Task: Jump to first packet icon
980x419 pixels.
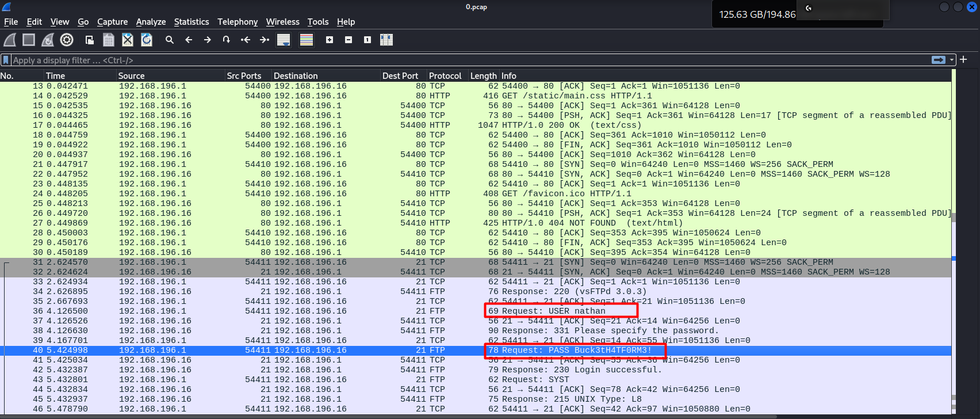Action: pyautogui.click(x=246, y=40)
